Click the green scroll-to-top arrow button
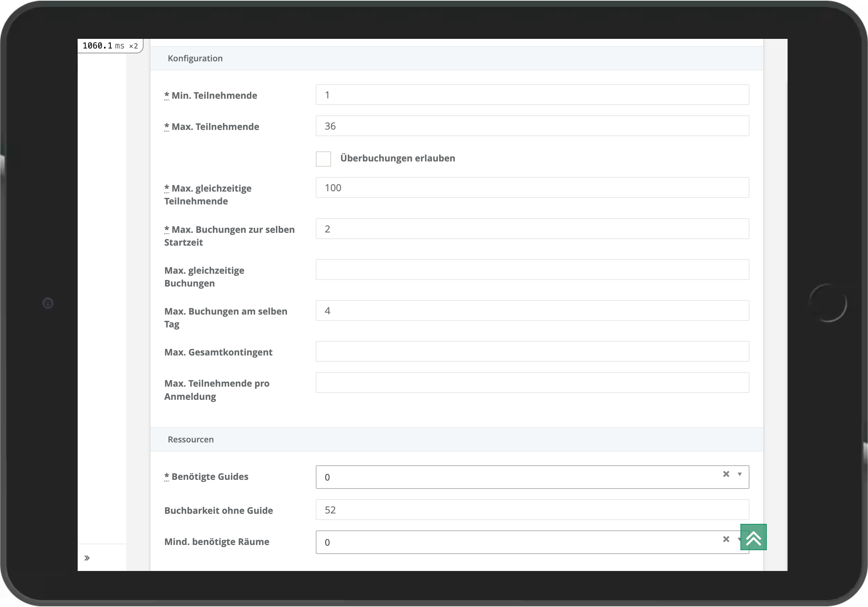This screenshot has height=607, width=868. click(753, 537)
